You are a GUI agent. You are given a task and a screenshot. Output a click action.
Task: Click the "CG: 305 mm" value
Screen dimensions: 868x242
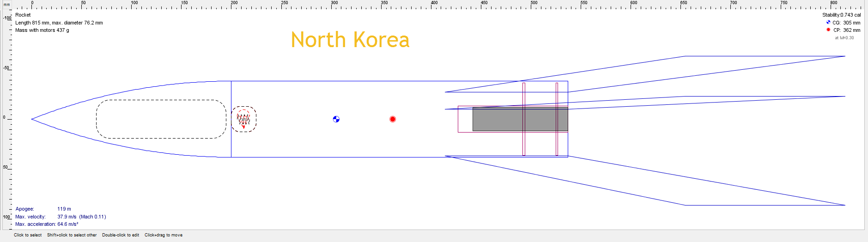[846, 23]
